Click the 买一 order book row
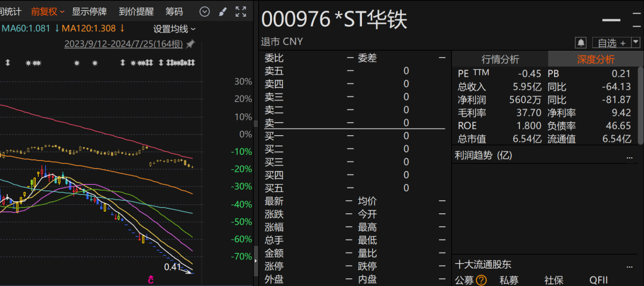 coord(355,136)
